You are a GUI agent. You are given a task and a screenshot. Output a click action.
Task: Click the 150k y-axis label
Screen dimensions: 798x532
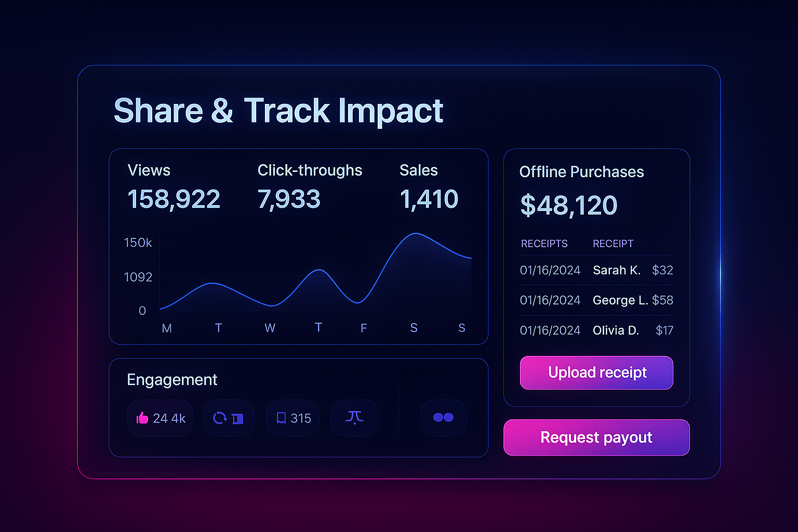138,243
